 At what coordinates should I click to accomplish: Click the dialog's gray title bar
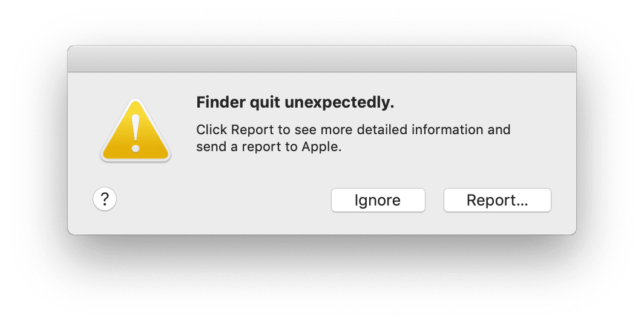321,59
